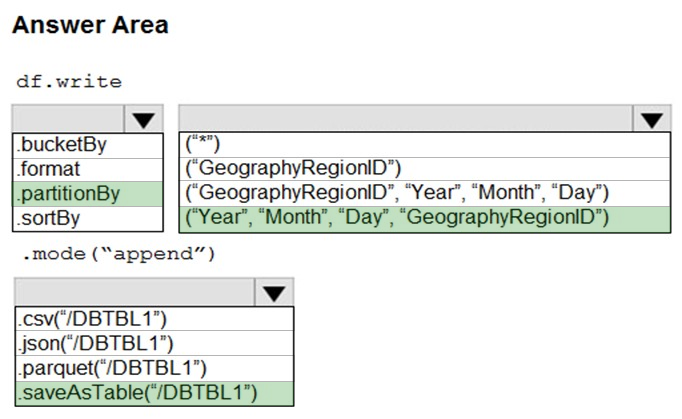Pick option starting with Year, Month, Day
Viewport: 682px width, 419px height.
click(x=425, y=219)
